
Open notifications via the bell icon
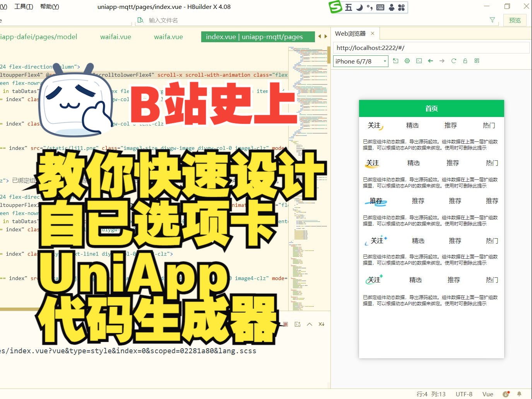(x=519, y=394)
